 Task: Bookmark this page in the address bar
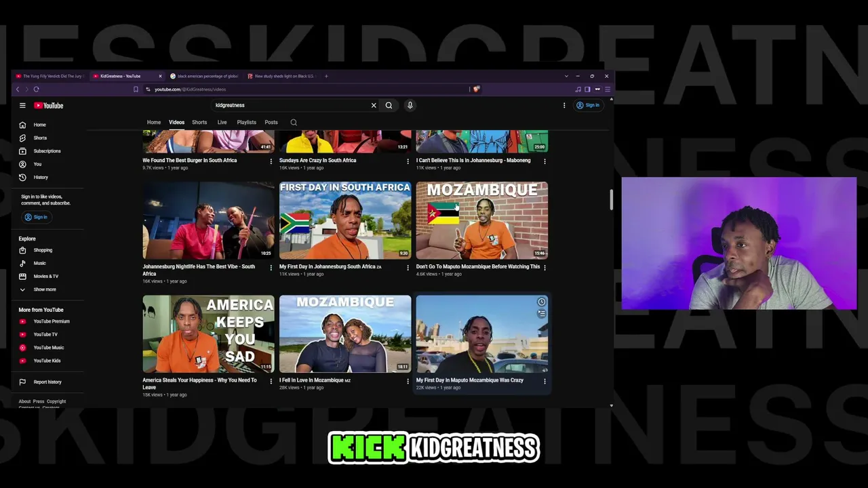136,89
